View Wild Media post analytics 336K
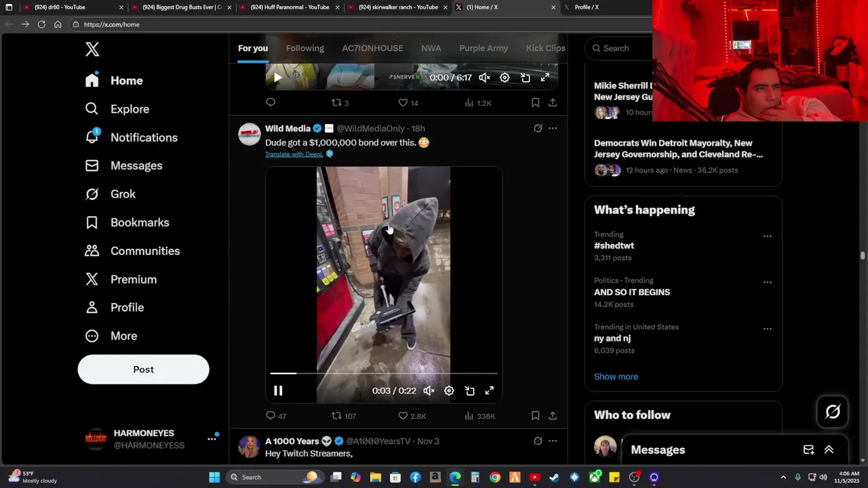Image resolution: width=868 pixels, height=488 pixels. [480, 415]
